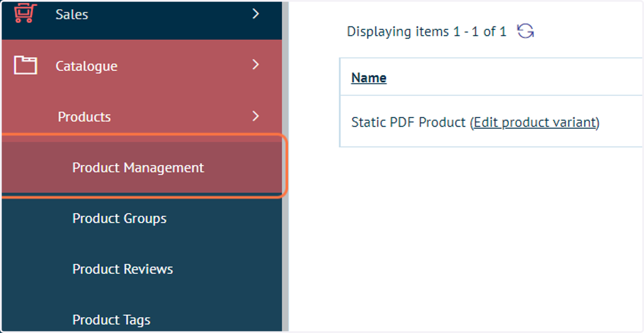Click the Catalogue folder icon
Screen dimensions: 644x333
(x=25, y=66)
